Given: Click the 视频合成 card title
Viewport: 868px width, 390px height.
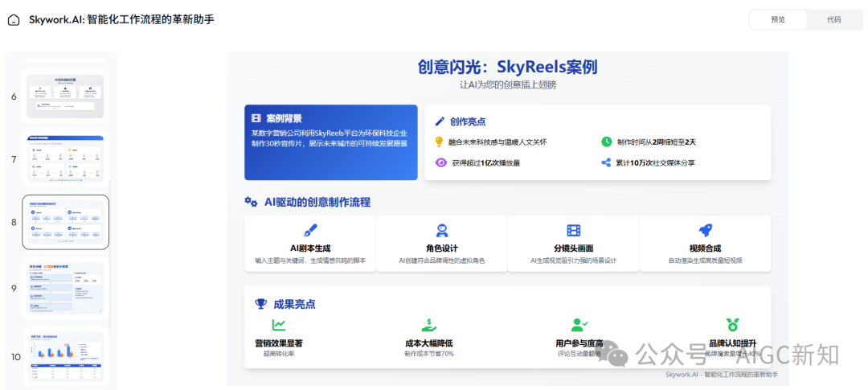Looking at the screenshot, I should [x=706, y=248].
